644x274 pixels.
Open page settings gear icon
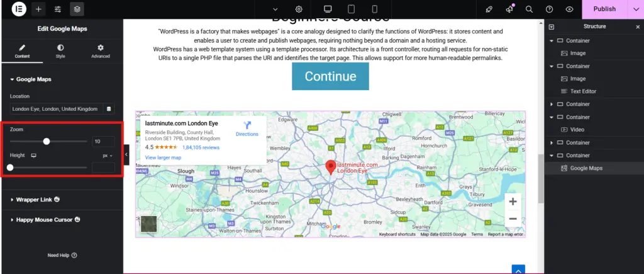[x=299, y=9]
